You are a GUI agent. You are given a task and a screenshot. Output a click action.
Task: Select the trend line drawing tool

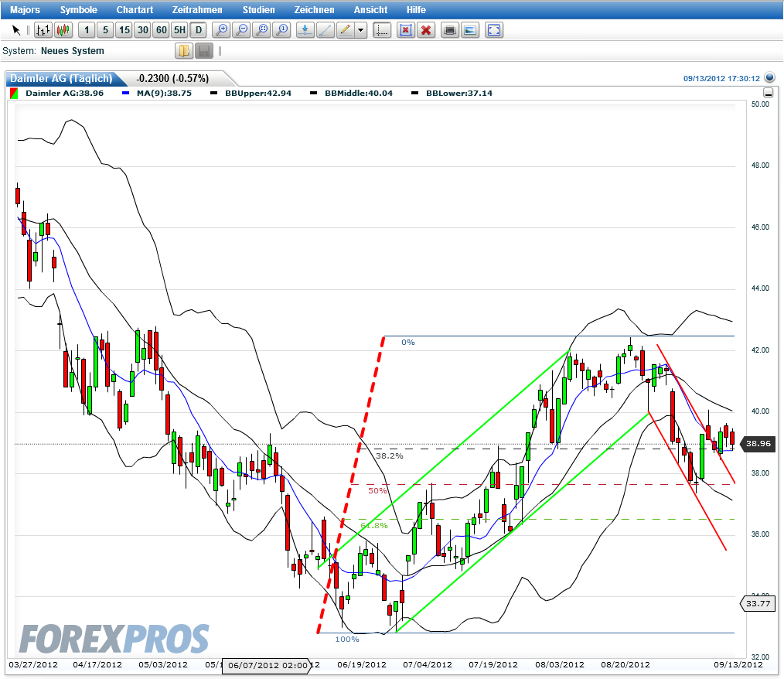pos(325,29)
